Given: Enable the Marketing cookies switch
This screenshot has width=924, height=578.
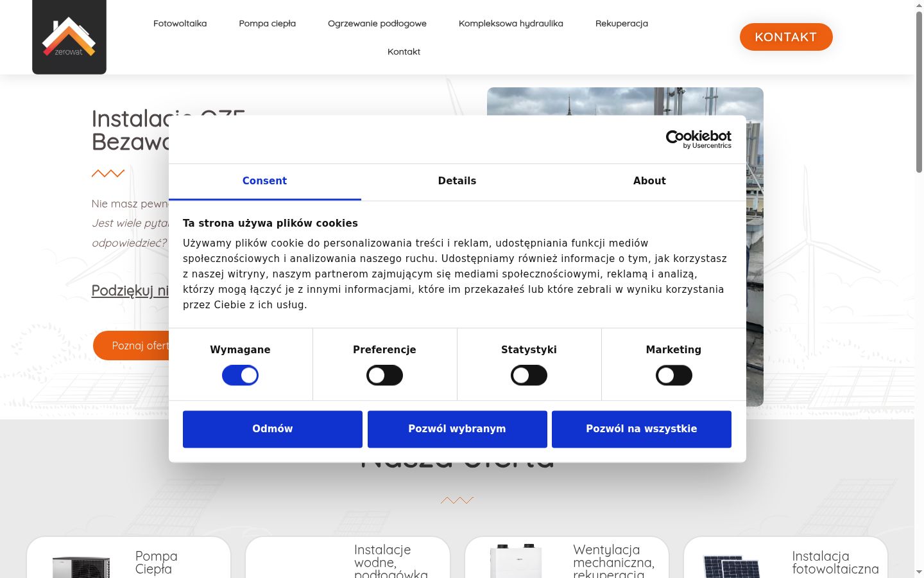Looking at the screenshot, I should point(674,375).
